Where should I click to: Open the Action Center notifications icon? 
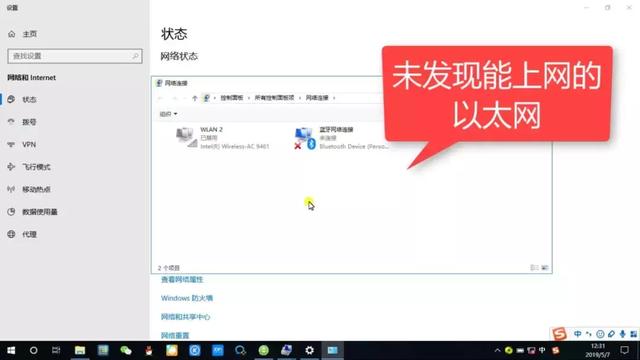tap(624, 350)
